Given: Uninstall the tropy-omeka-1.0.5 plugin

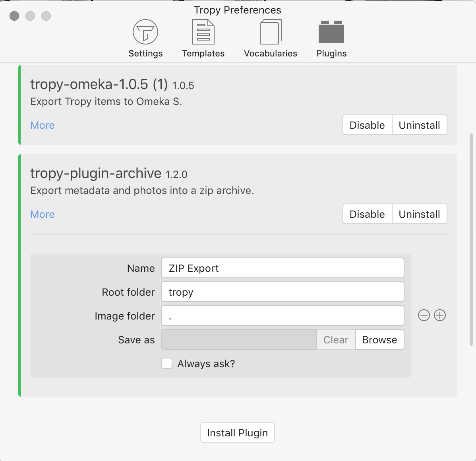Looking at the screenshot, I should coord(419,125).
